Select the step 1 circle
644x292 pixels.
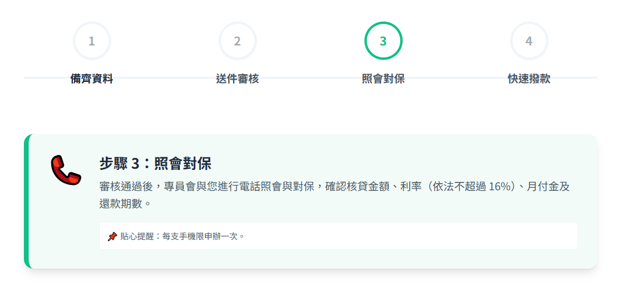(x=91, y=41)
